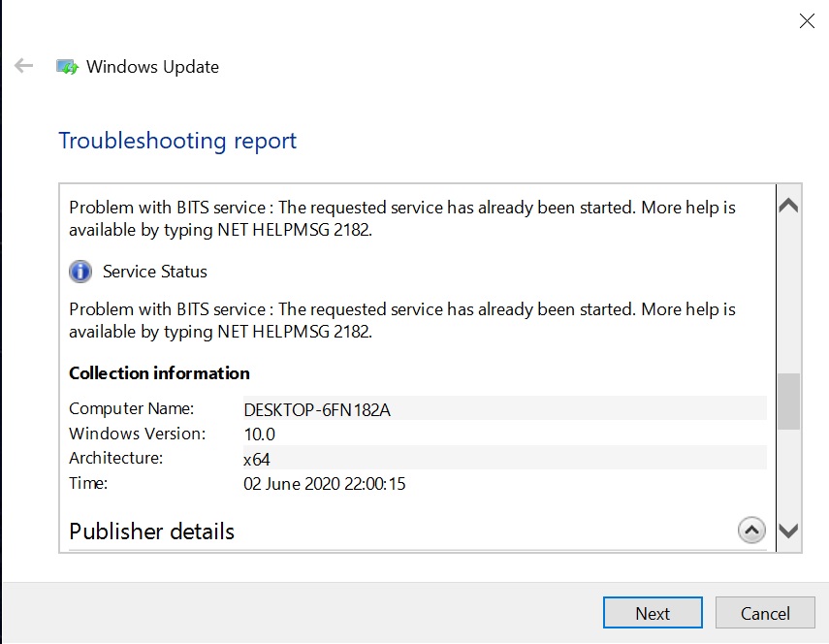The height and width of the screenshot is (644, 829).
Task: Click the blue info icon beside Service Status
Action: [80, 272]
